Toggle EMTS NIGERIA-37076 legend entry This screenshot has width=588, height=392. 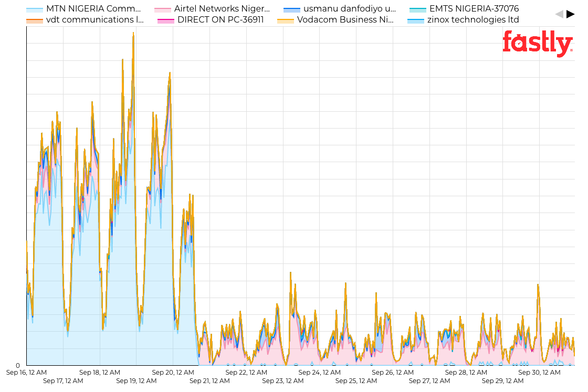pos(464,8)
